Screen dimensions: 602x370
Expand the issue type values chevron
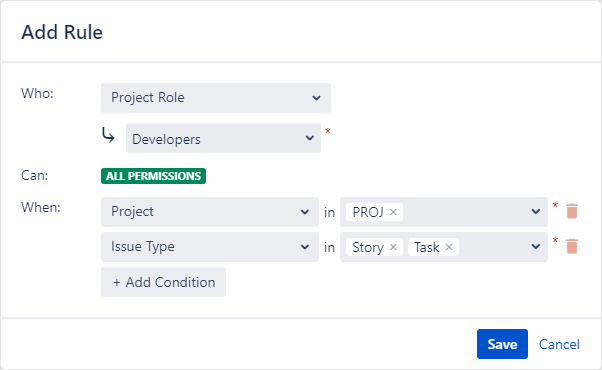536,246
